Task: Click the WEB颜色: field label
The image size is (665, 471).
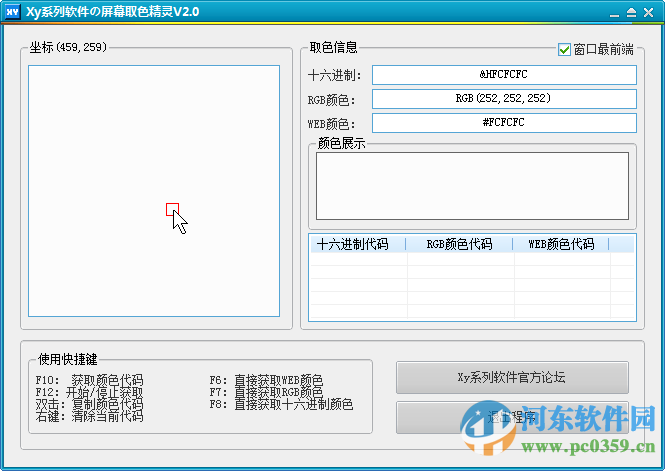Action: coord(332,124)
